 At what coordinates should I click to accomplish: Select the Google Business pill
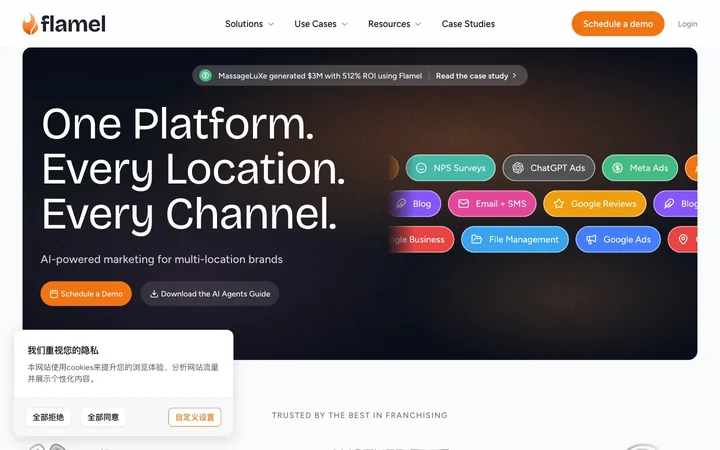(x=421, y=240)
